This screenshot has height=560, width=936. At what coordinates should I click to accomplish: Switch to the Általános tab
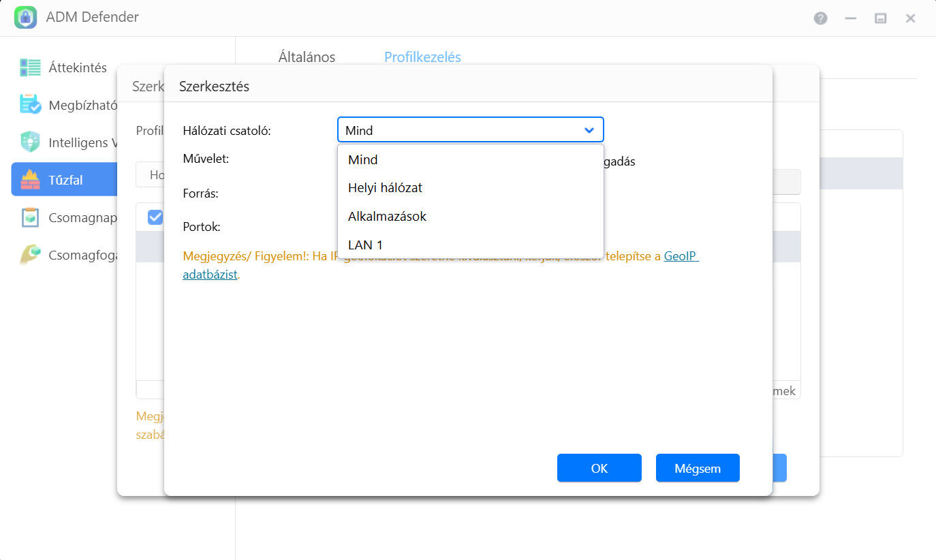(307, 57)
